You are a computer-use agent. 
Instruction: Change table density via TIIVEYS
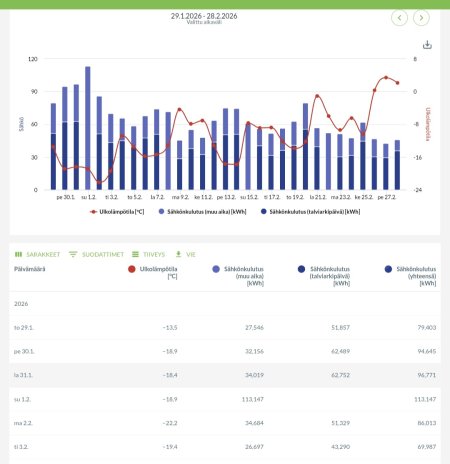coord(148,255)
